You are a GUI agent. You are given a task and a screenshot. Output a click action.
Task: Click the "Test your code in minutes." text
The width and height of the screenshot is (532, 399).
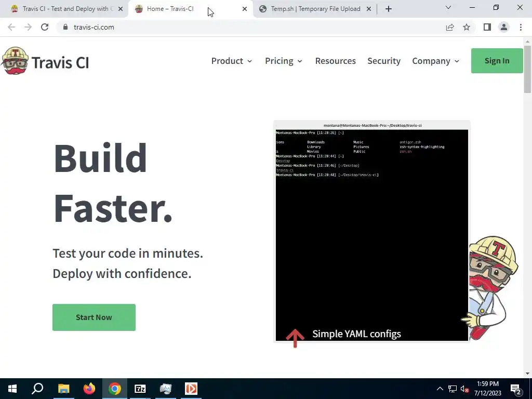pyautogui.click(x=128, y=253)
